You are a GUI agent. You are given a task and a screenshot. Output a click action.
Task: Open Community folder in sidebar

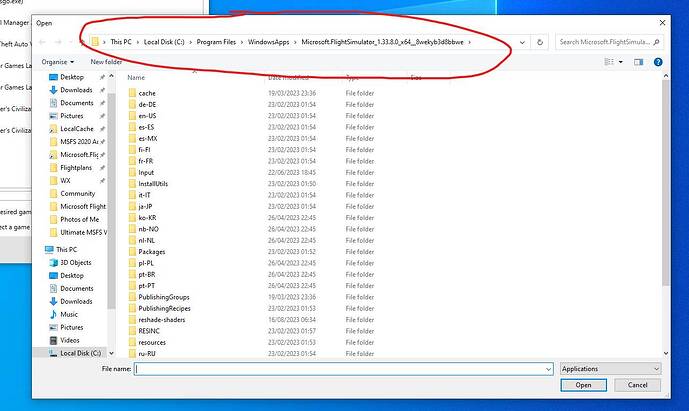tap(77, 193)
